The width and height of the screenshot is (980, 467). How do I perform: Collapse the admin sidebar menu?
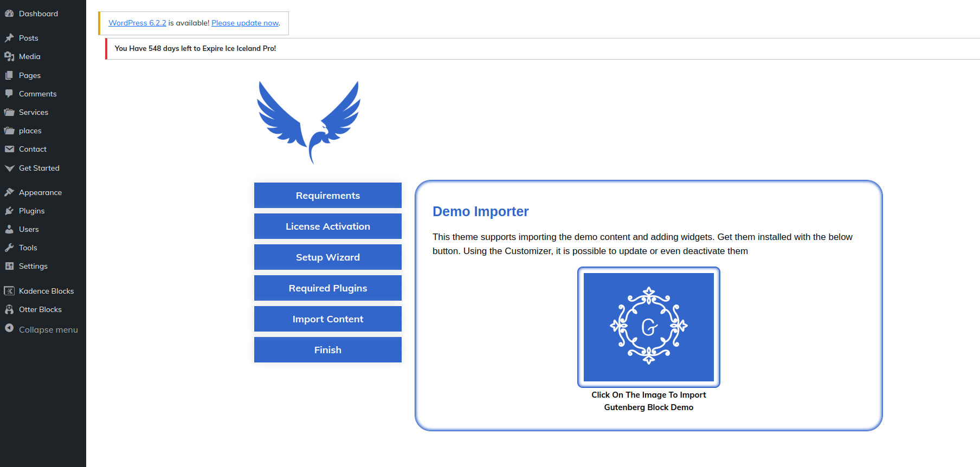[x=48, y=329]
